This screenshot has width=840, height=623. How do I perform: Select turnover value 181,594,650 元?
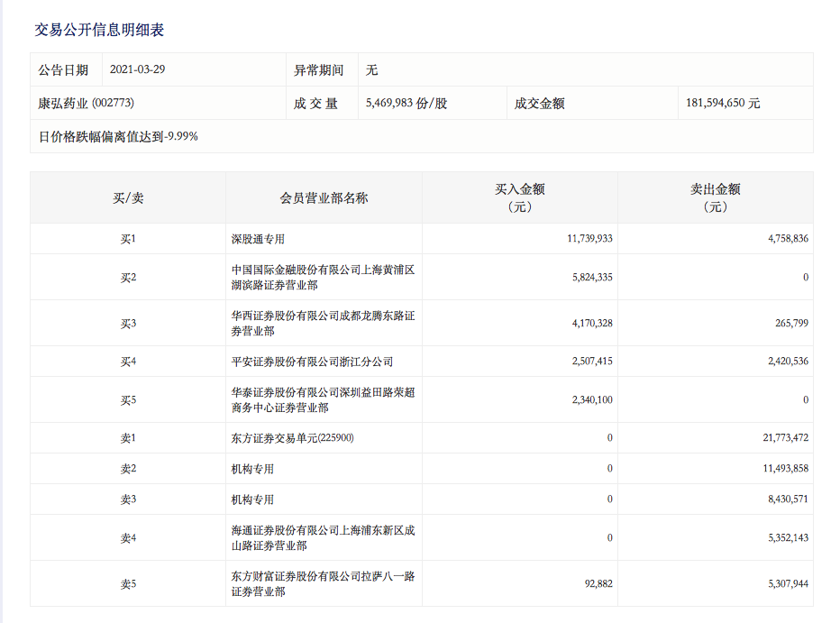(723, 103)
